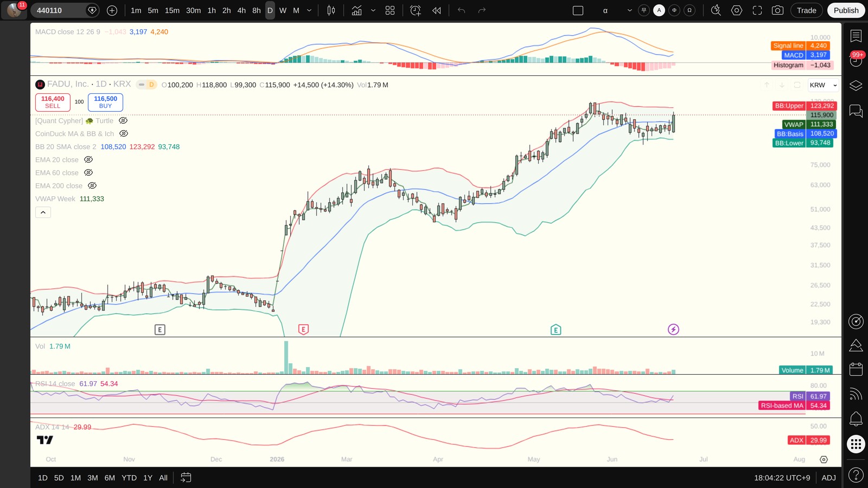Enter fullscreen mode
The height and width of the screenshot is (488, 868).
757,10
